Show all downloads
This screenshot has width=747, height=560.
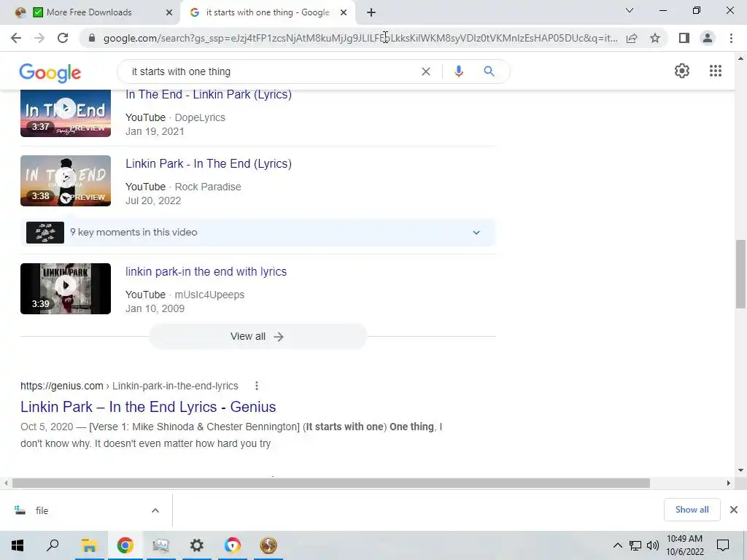(x=692, y=510)
